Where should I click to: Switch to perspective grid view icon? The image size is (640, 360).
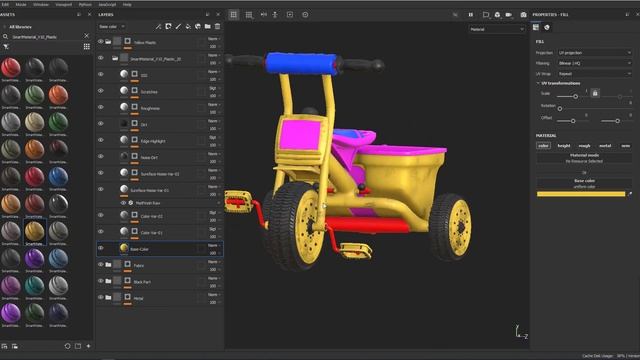[x=233, y=15]
